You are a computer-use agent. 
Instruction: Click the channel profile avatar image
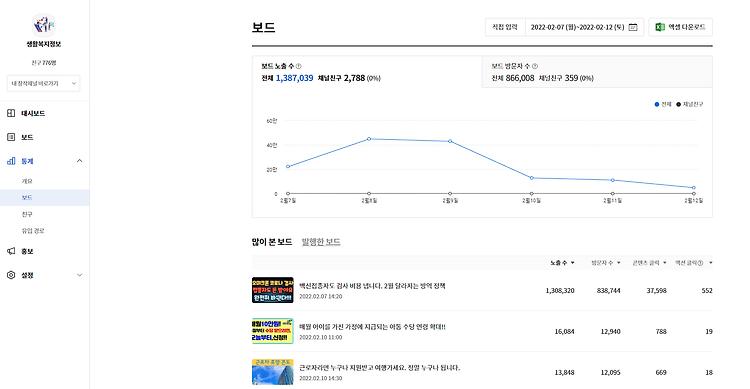[44, 24]
